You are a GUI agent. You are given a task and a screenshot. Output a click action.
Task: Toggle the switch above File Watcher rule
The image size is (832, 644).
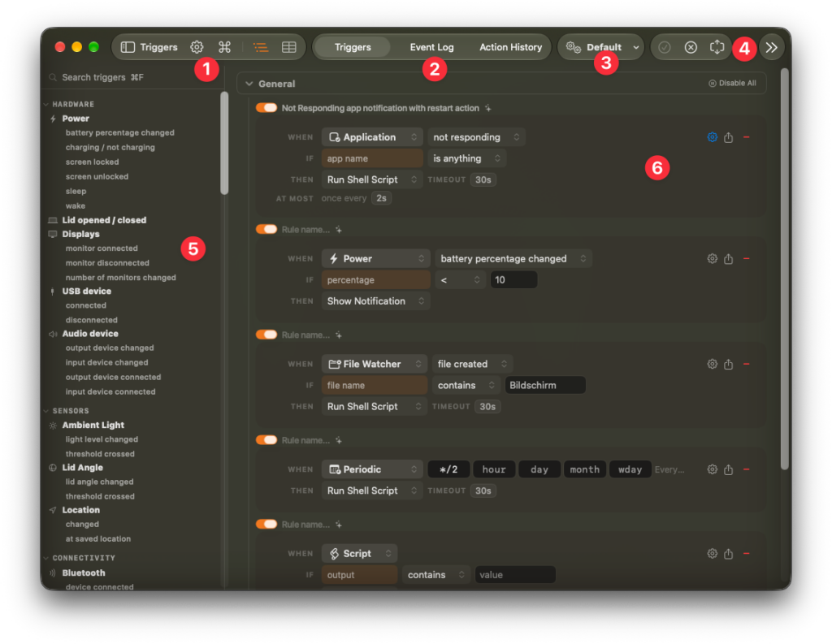click(266, 335)
